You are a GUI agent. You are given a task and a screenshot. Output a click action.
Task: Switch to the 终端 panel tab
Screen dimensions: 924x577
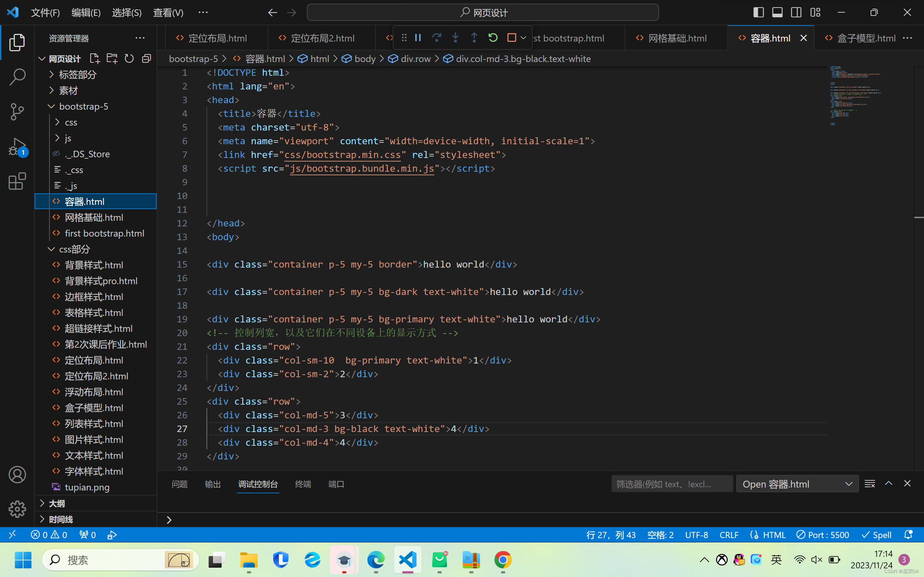point(303,484)
